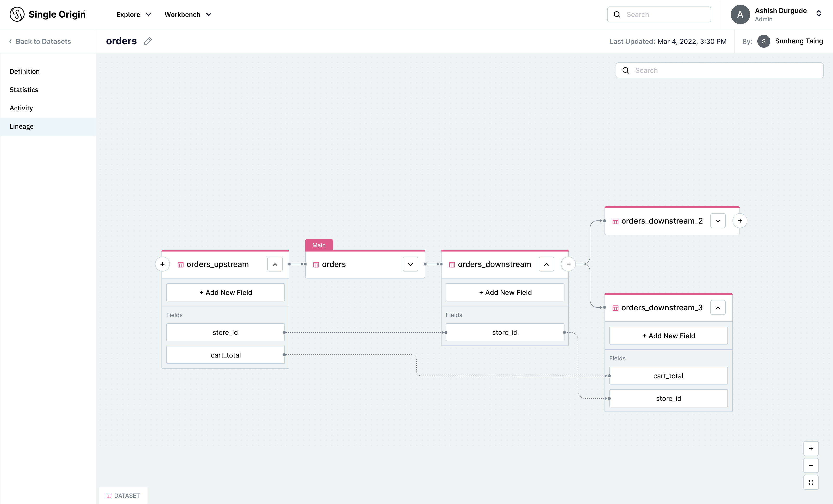Switch to the Statistics section
Viewport: 833px width, 504px height.
coord(24,90)
